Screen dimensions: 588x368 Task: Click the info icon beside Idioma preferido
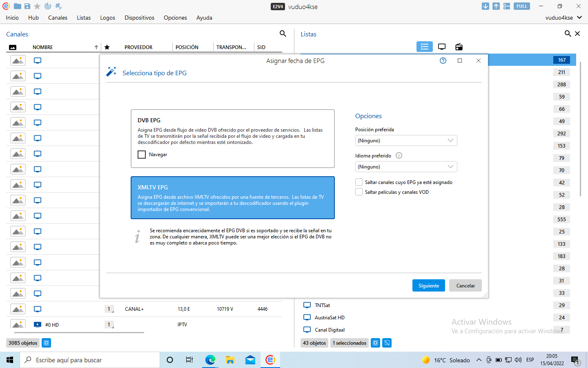pos(399,155)
